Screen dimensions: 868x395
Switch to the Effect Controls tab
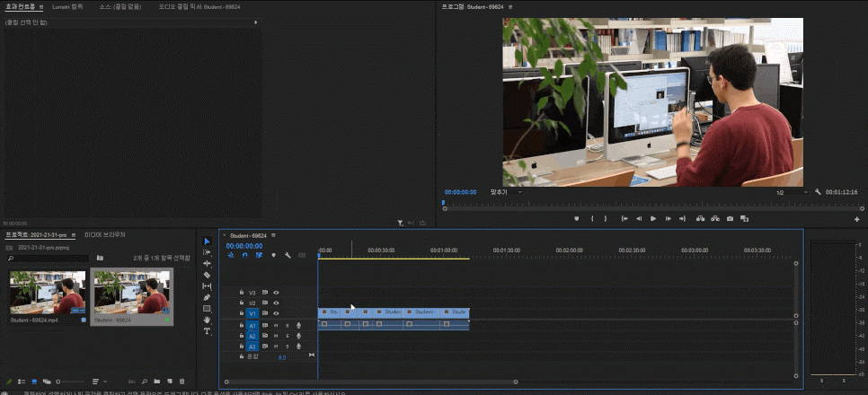(21, 6)
